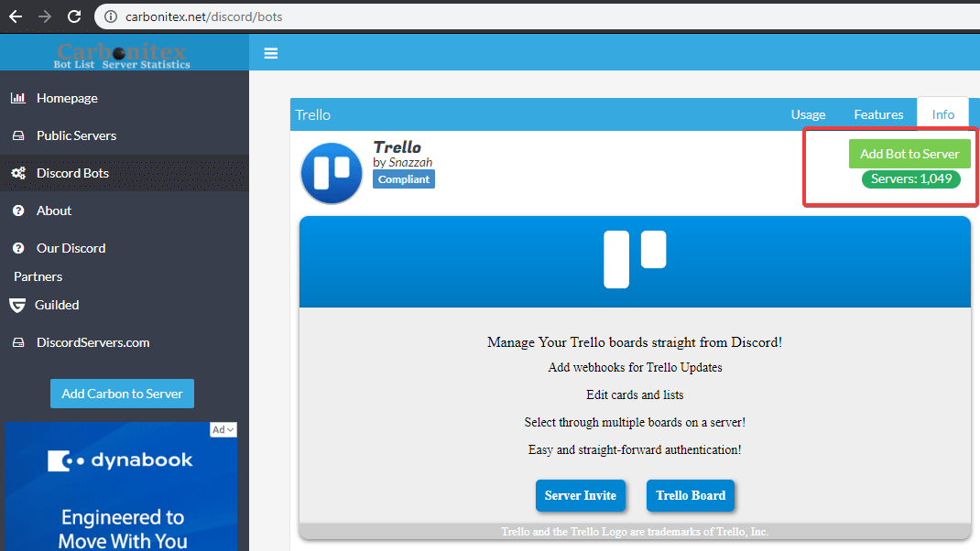
Task: Go to Public Servers page
Action: tap(76, 135)
